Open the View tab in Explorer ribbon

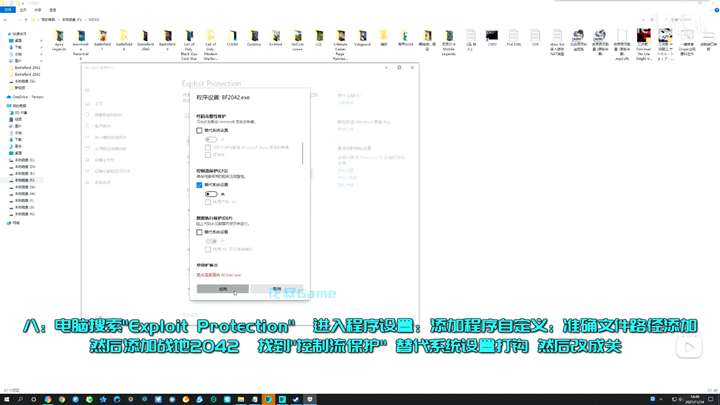[x=53, y=10]
